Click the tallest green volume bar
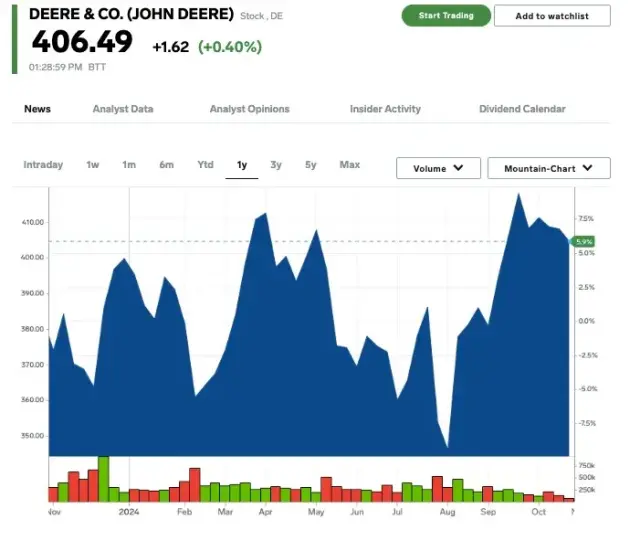 pos(103,479)
